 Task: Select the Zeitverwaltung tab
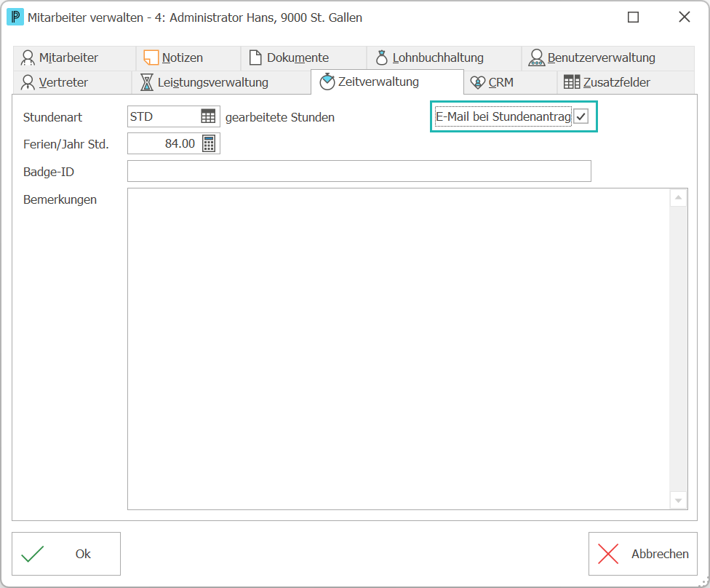click(387, 82)
